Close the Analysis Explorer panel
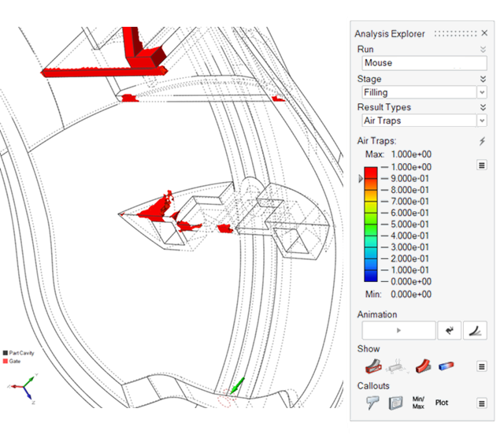 484,34
